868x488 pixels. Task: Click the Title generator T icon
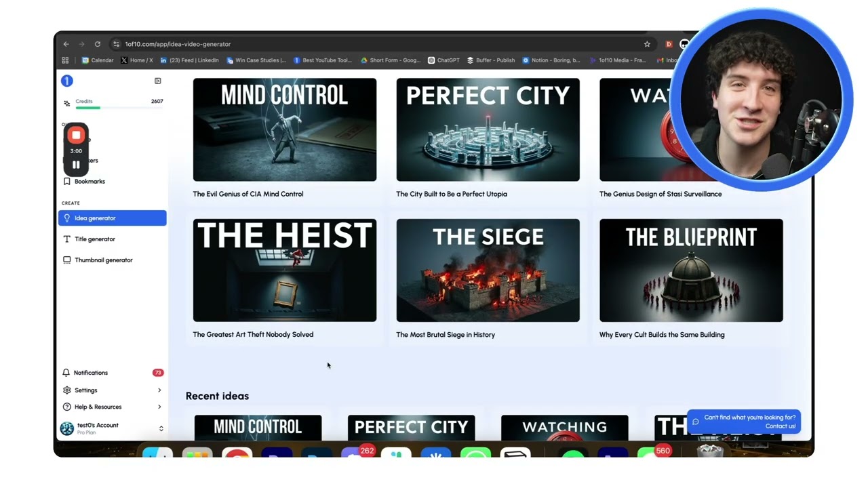(66, 239)
